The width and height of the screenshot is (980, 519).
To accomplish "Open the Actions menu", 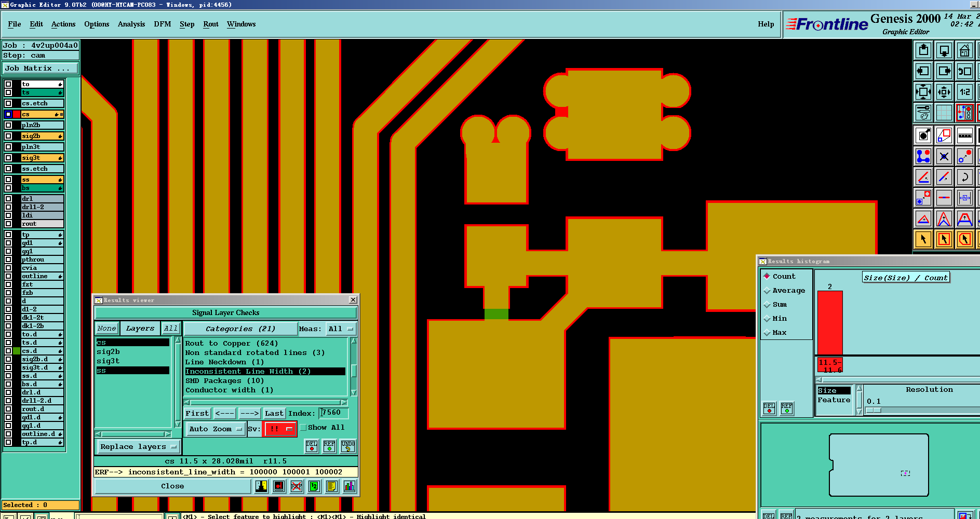I will click(x=63, y=24).
